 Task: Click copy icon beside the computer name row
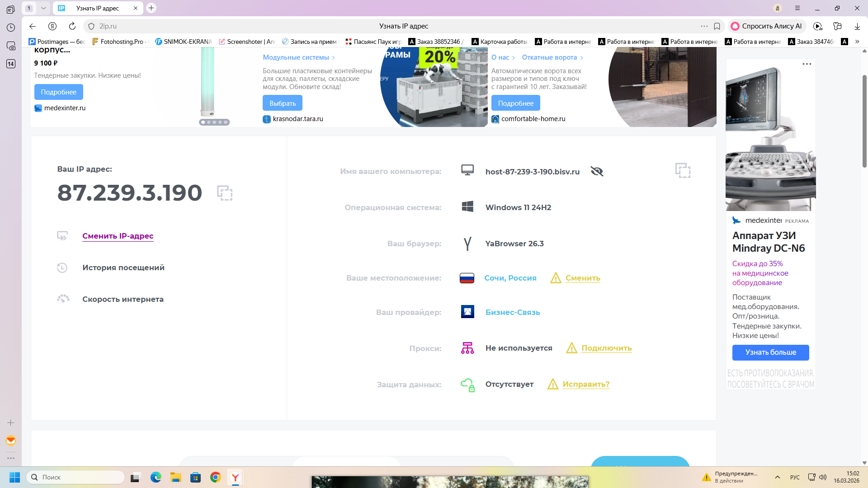(683, 170)
